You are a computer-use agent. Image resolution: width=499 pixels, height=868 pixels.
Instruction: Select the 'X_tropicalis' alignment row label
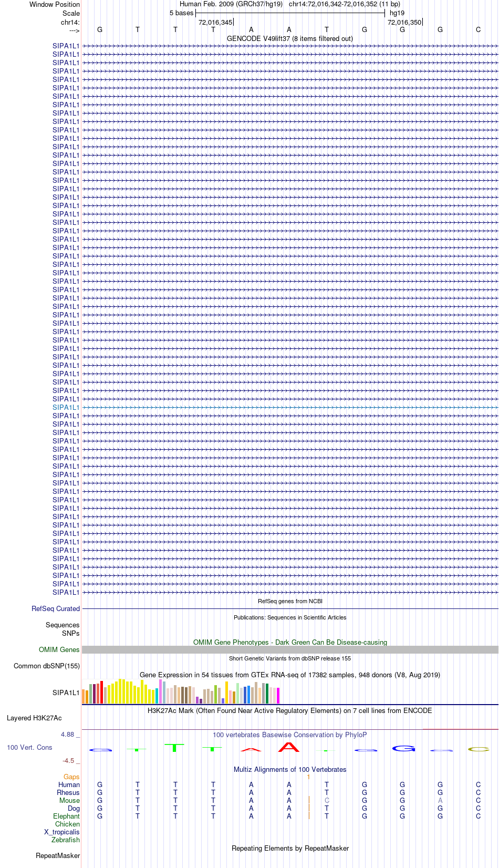(62, 832)
